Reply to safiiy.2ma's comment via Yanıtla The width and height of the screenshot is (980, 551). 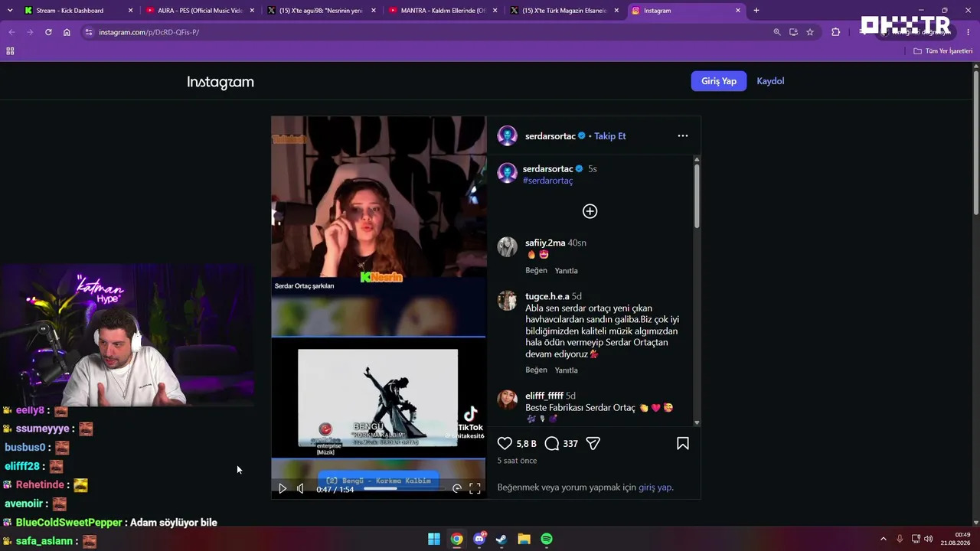tap(566, 271)
